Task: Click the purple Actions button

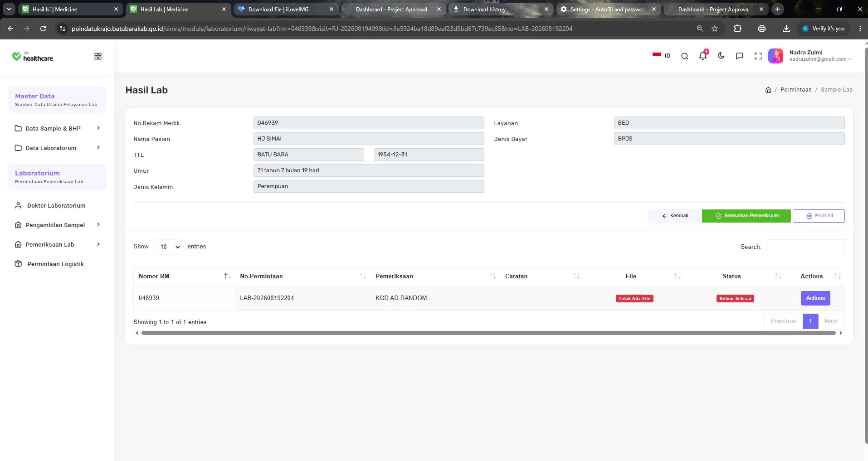Action: click(x=815, y=298)
